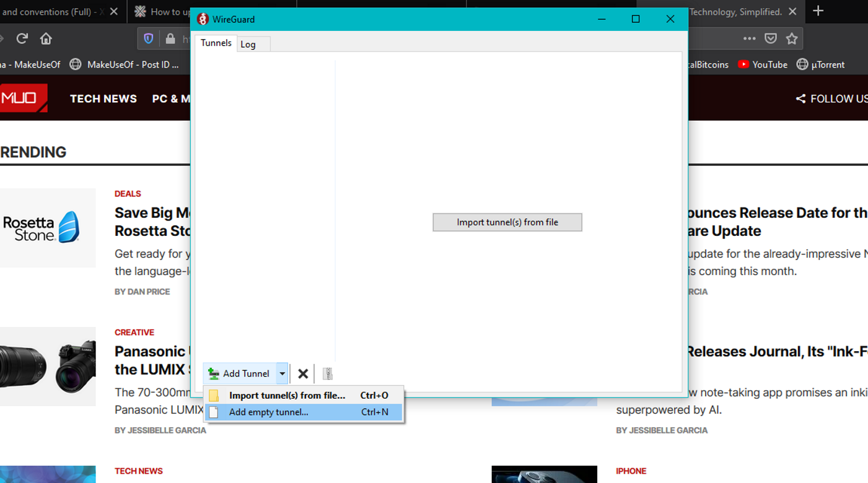The height and width of the screenshot is (483, 868).
Task: Open the Rosetta Stone article thumbnail
Action: pyautogui.click(x=48, y=228)
